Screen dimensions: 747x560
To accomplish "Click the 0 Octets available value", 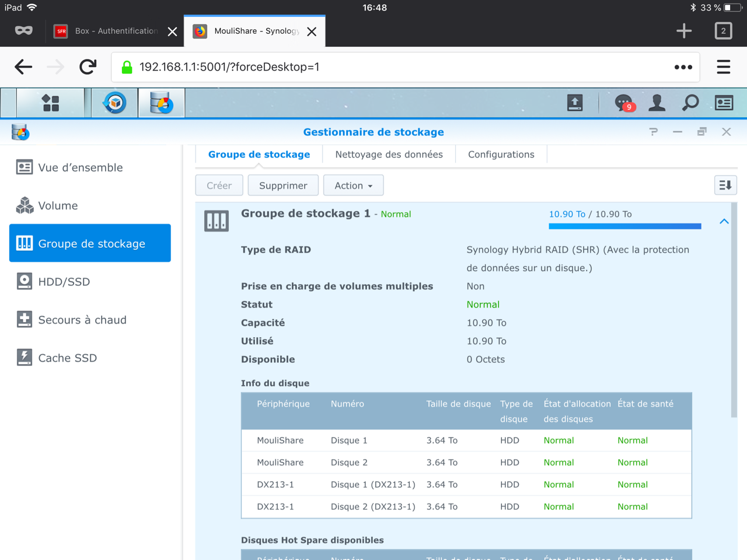I will [x=486, y=359].
